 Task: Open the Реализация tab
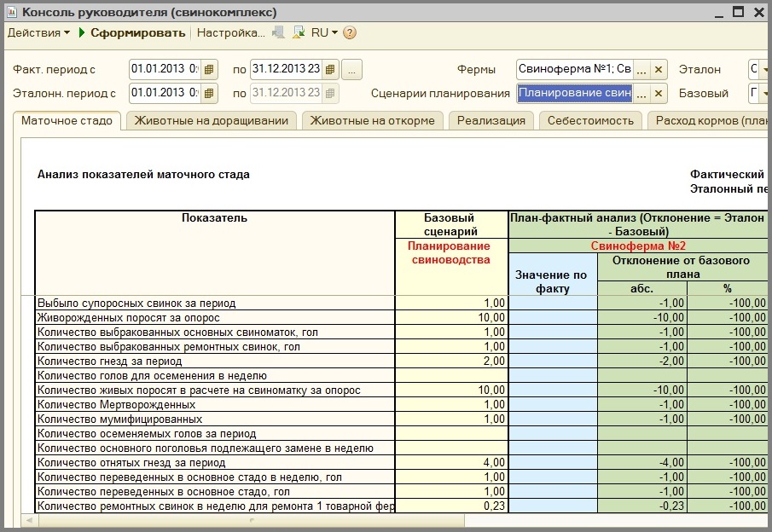coord(490,120)
